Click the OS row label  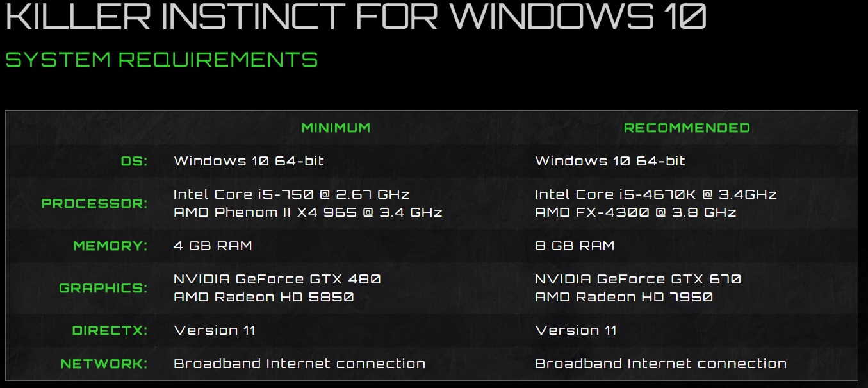coord(134,161)
